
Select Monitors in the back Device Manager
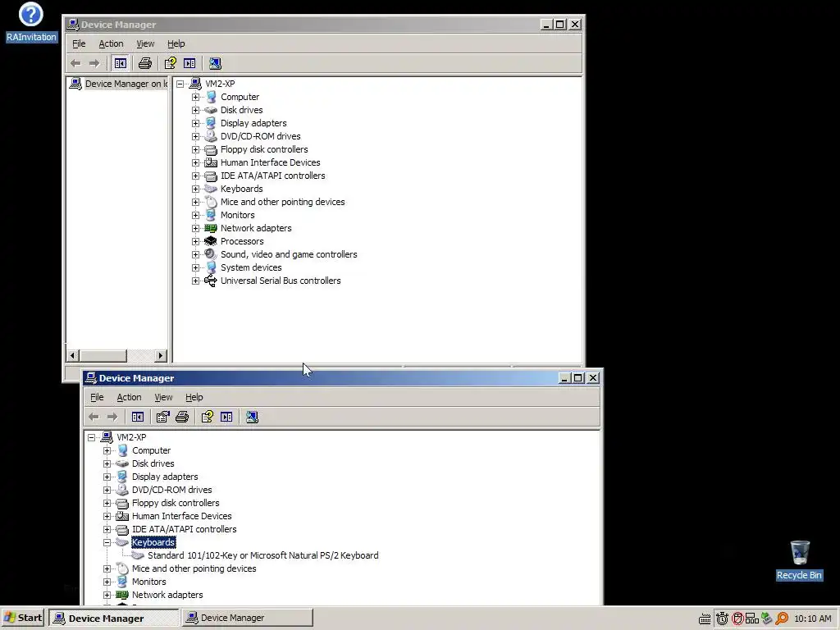click(237, 216)
